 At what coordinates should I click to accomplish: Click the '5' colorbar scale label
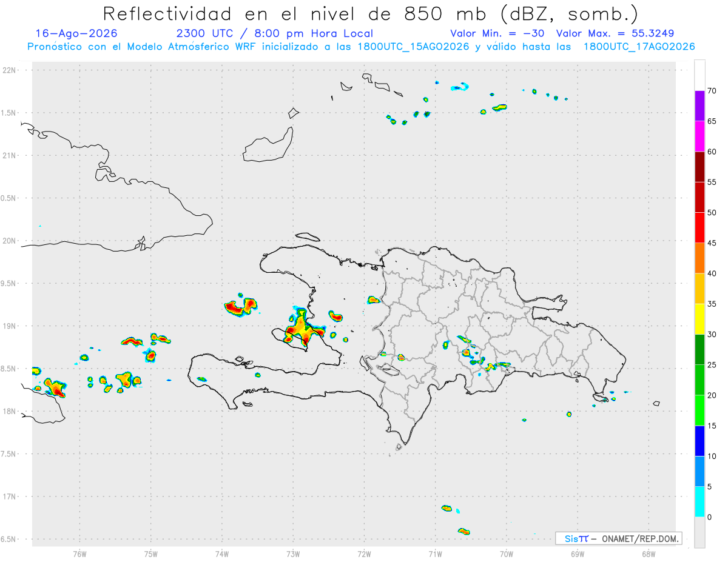710,487
